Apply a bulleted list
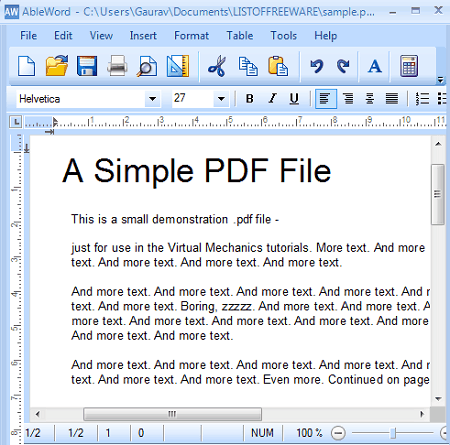The image size is (450, 445). point(442,99)
